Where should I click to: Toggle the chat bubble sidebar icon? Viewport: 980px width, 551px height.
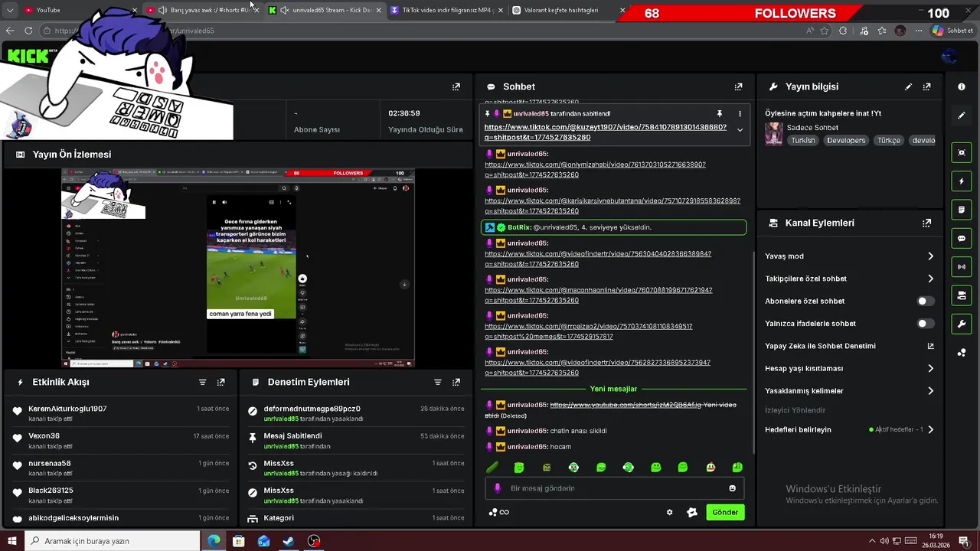coord(962,238)
